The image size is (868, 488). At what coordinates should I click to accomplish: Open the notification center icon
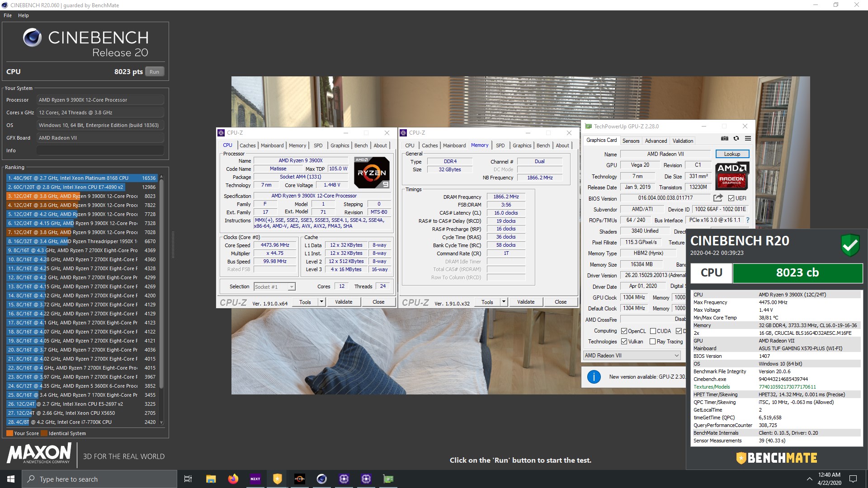pyautogui.click(x=853, y=479)
